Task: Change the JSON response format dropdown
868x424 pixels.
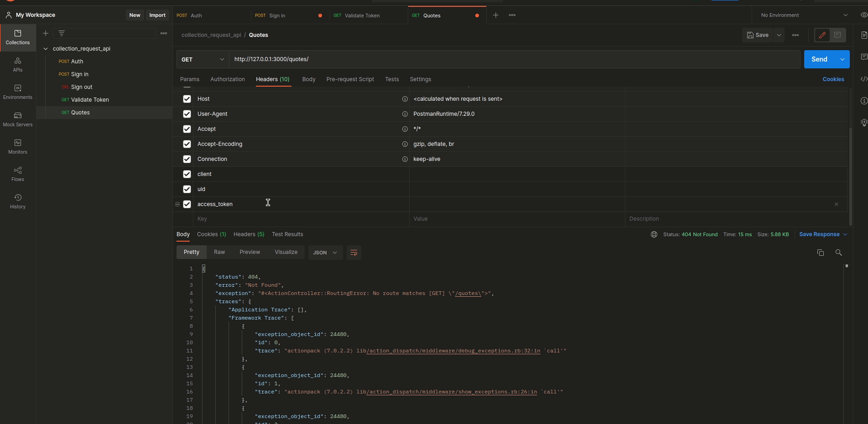Action: tap(325, 253)
